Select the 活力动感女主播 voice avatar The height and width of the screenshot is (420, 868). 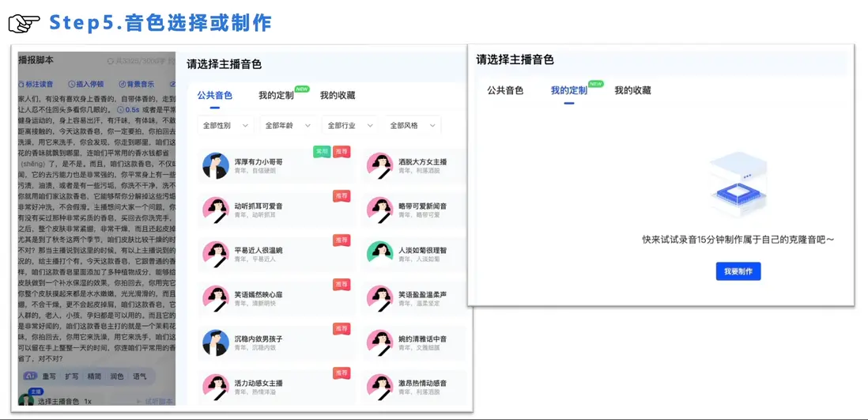coord(216,388)
